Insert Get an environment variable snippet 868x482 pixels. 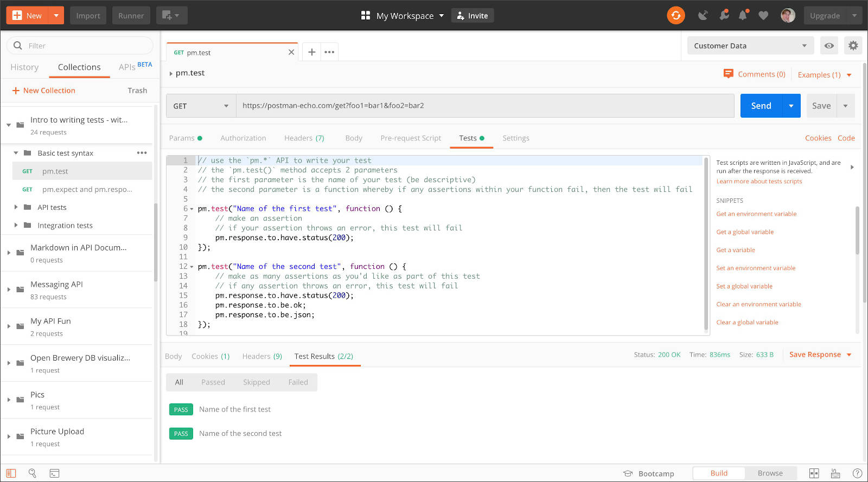[x=756, y=214]
